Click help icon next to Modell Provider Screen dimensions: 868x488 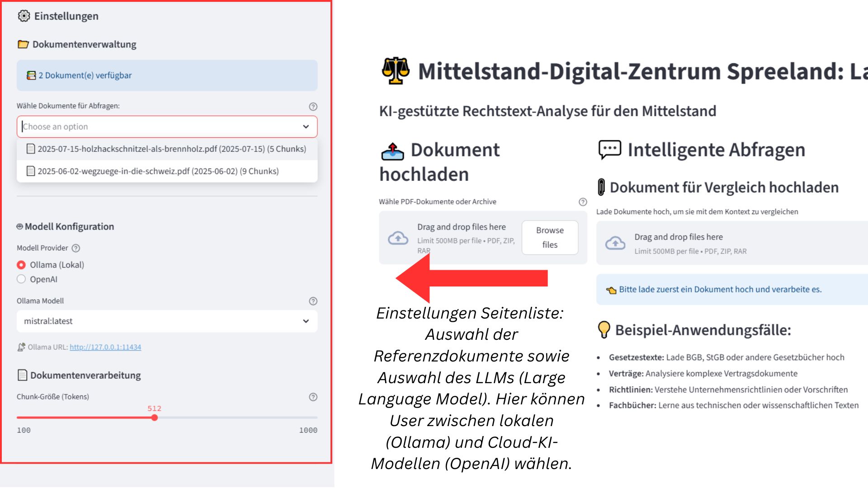[x=76, y=248]
